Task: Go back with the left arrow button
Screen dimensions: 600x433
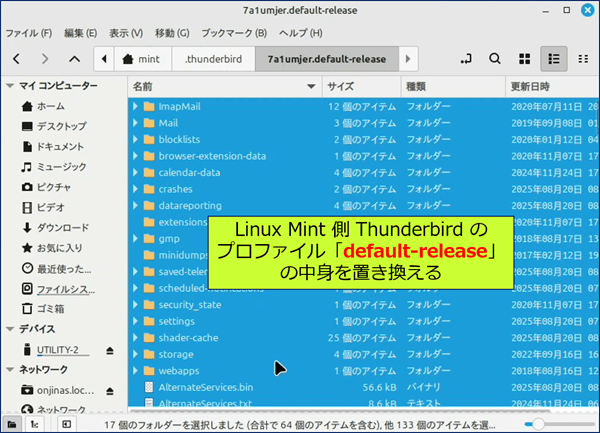Action: pos(16,59)
